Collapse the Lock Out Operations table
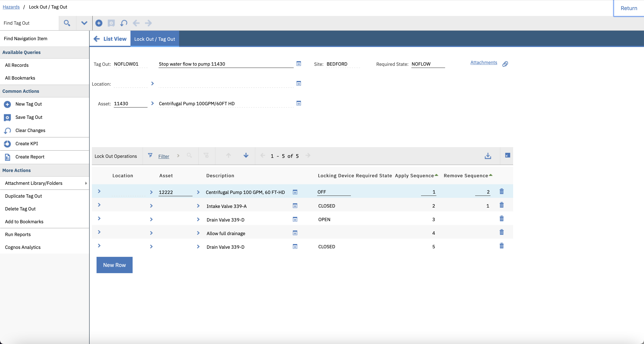 [x=508, y=155]
